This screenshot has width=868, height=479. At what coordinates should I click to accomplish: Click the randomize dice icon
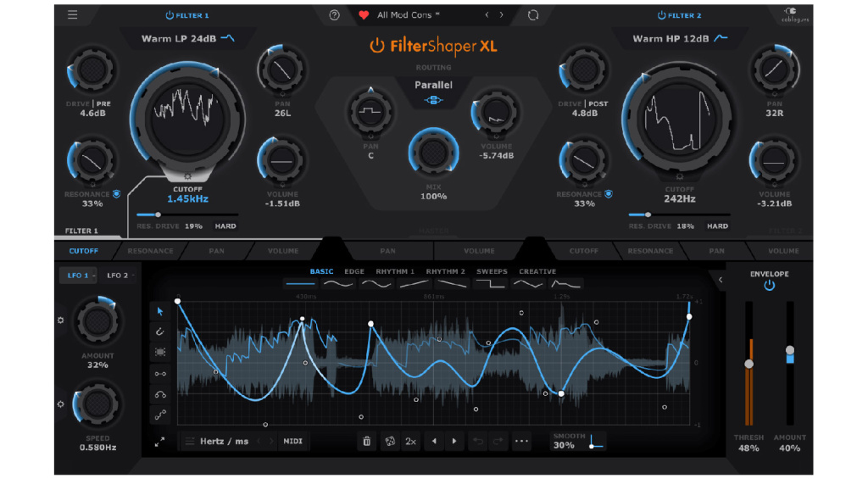389,441
